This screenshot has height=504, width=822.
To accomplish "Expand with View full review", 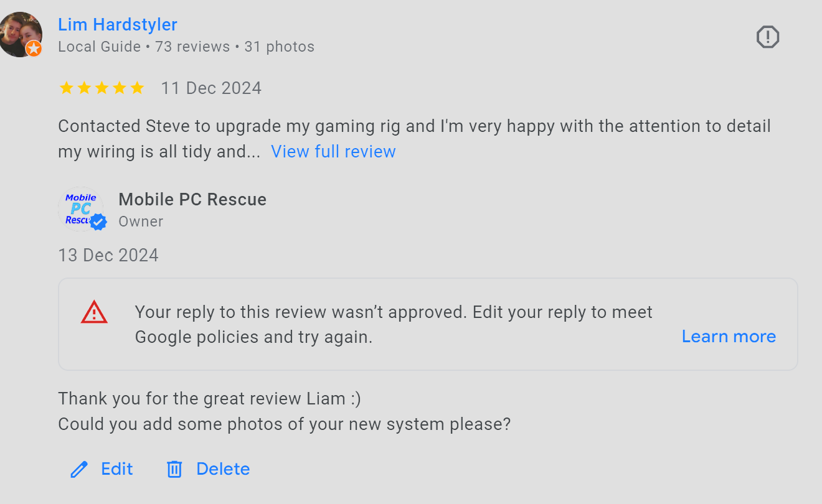I will [333, 152].
